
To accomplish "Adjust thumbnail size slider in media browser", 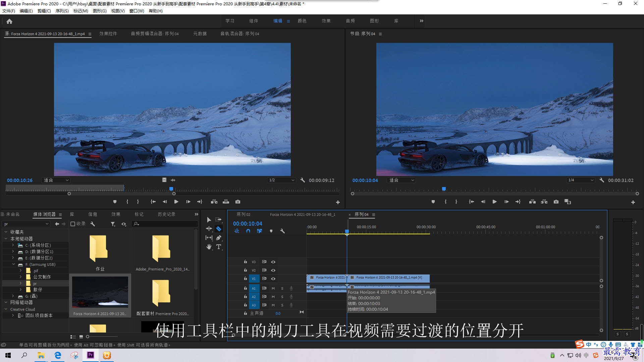I will 88,337.
